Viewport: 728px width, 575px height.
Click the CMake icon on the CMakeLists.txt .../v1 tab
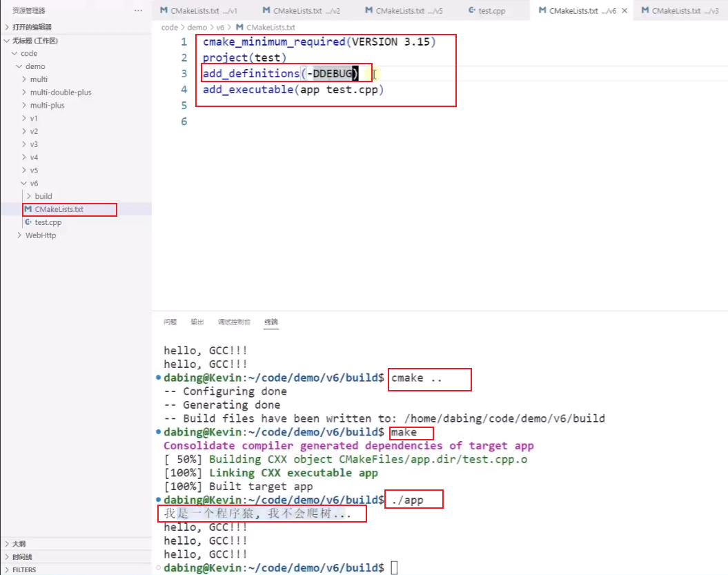164,10
